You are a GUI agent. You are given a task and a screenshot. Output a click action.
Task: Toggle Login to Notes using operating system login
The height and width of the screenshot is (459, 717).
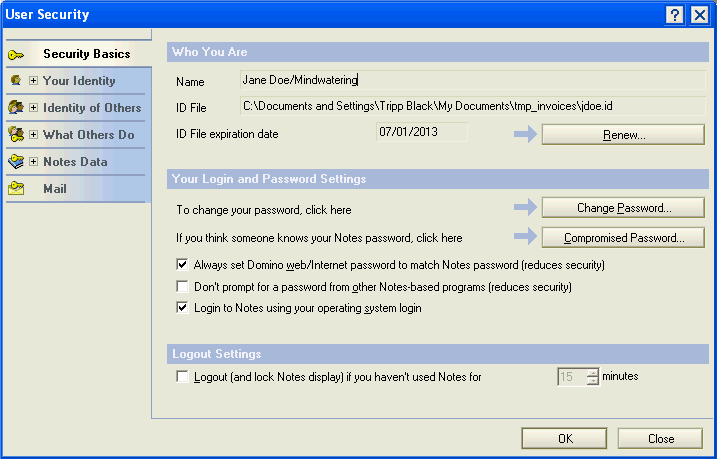182,308
